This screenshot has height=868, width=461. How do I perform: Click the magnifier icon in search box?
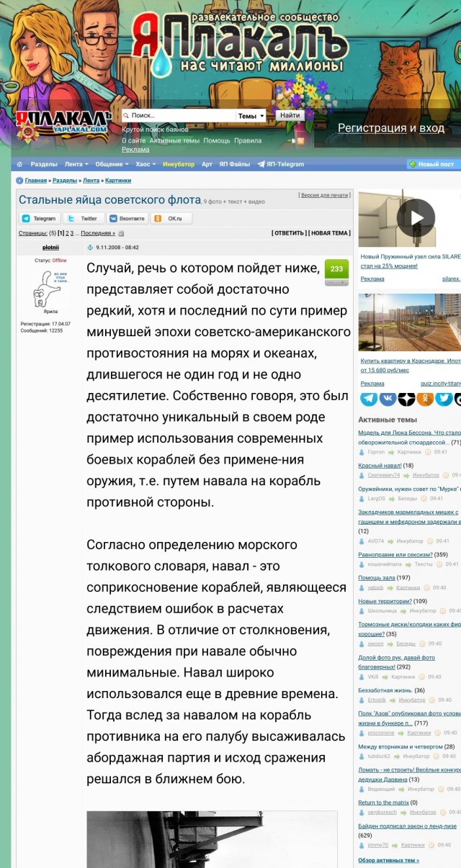(x=127, y=115)
